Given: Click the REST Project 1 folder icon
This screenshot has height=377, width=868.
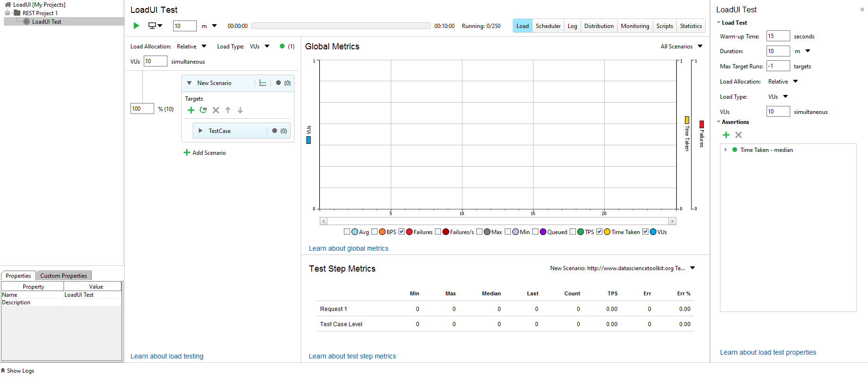Looking at the screenshot, I should coord(17,13).
